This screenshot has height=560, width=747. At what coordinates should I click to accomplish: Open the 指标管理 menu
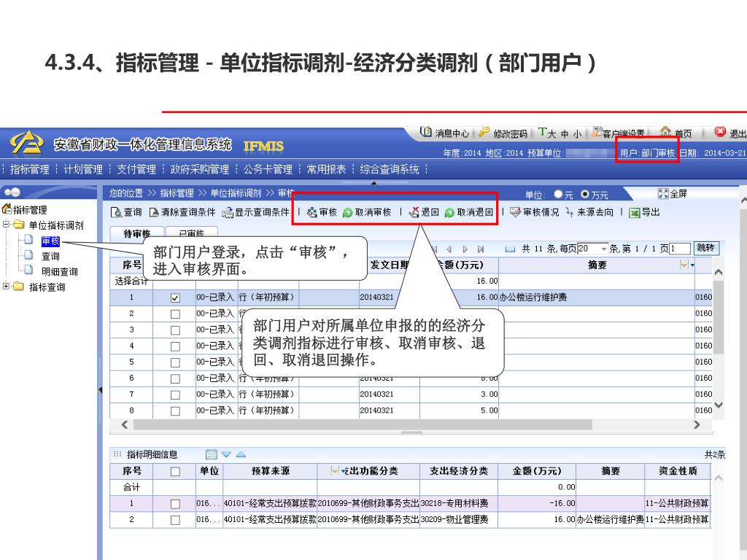29,169
